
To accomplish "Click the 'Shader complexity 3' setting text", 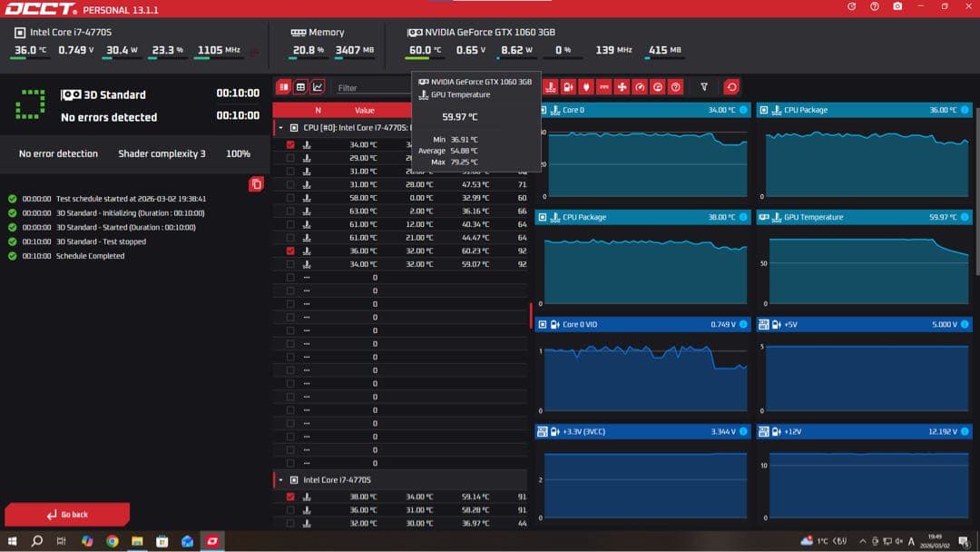I will (162, 153).
